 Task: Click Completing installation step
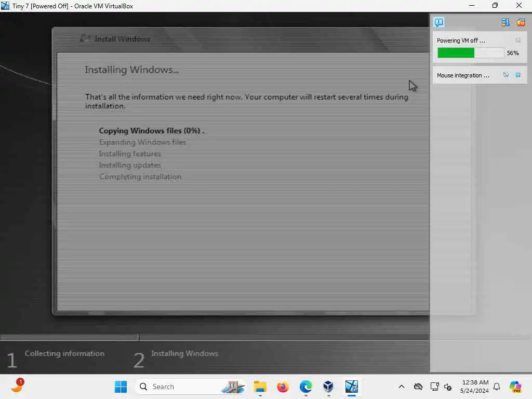pyautogui.click(x=140, y=177)
